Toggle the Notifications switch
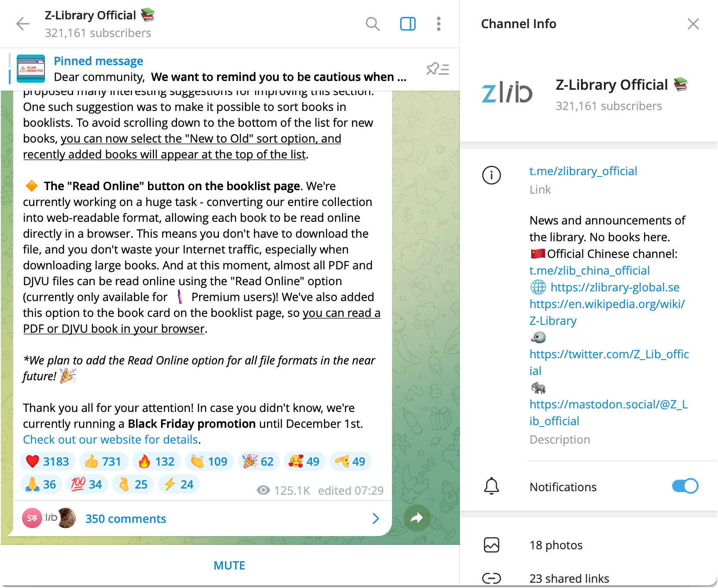 pos(685,486)
